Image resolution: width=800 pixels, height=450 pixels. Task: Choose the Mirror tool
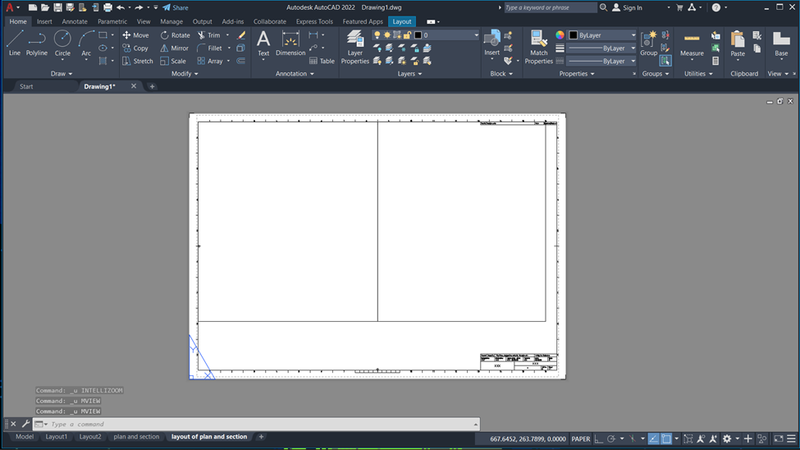[174, 48]
